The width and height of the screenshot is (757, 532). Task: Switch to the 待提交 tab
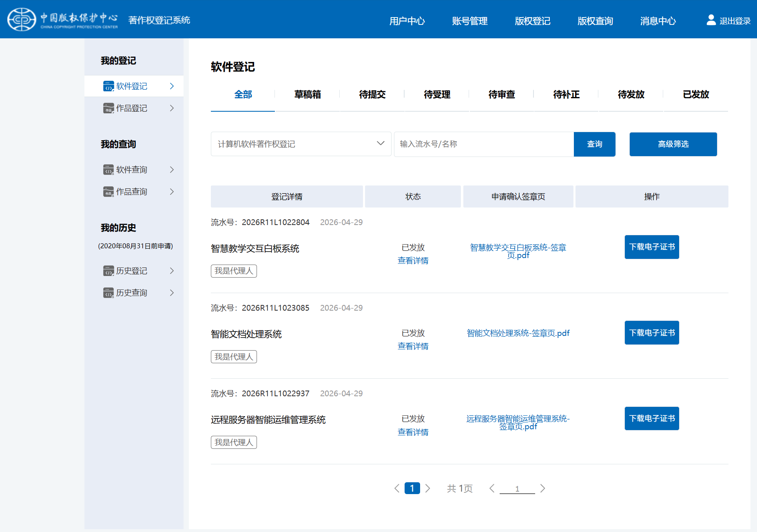point(372,95)
